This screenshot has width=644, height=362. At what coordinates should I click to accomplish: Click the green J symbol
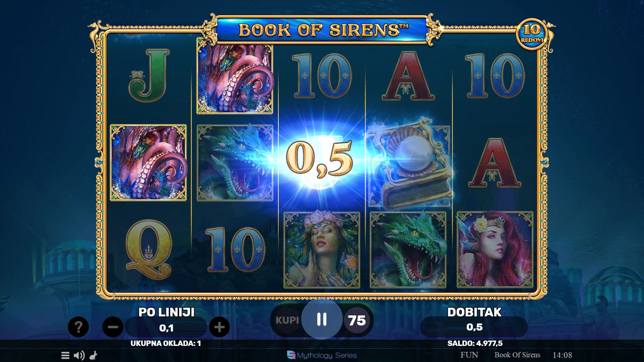[149, 75]
